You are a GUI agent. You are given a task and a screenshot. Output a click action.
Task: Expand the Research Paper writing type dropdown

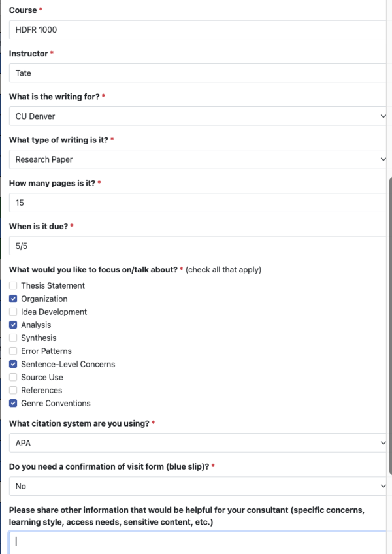point(197,159)
